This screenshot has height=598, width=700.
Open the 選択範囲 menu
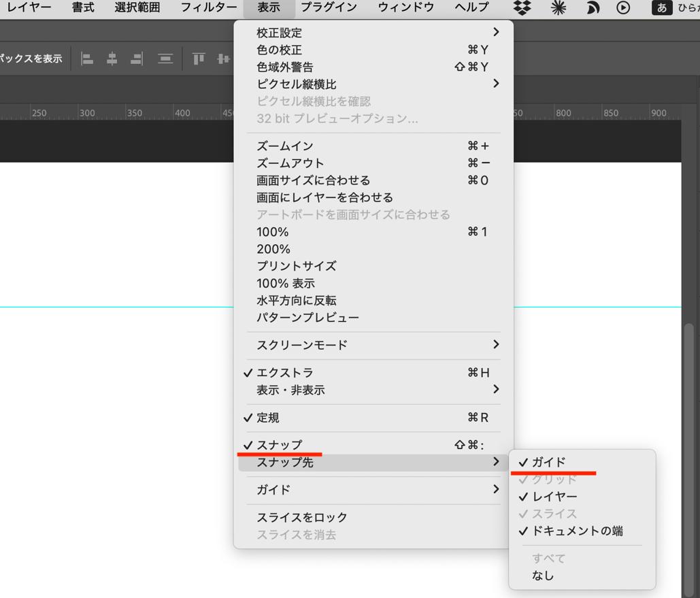[x=137, y=7]
